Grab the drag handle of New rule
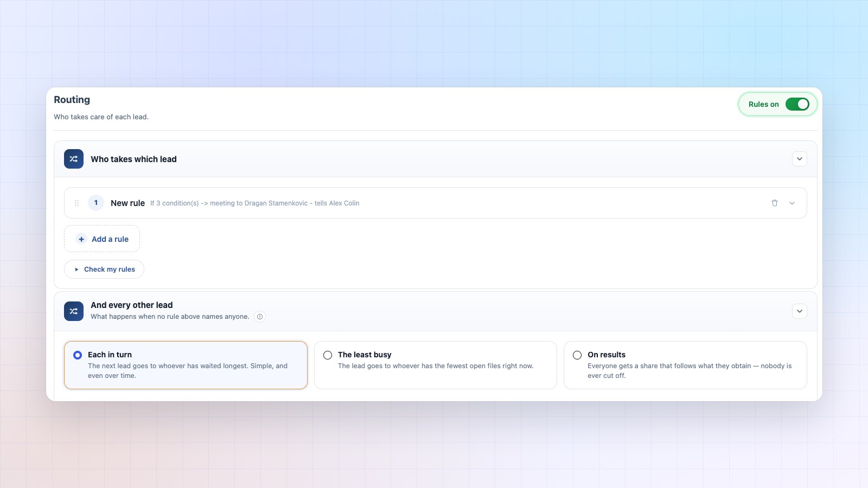This screenshot has width=868, height=488. (76, 203)
